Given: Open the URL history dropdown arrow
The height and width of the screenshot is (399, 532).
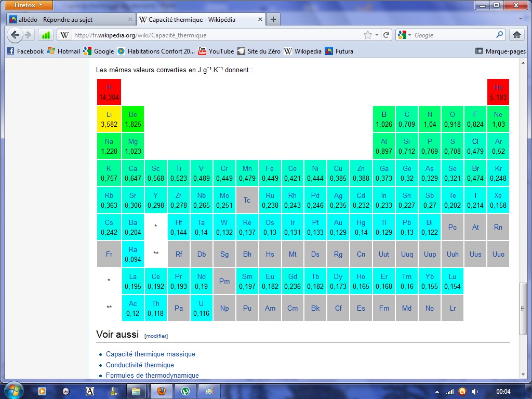Looking at the screenshot, I should [x=377, y=35].
